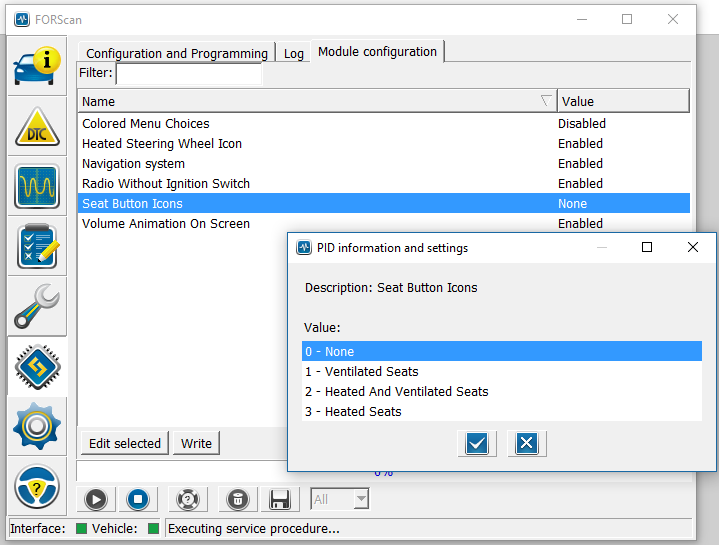Image resolution: width=719 pixels, height=545 pixels.
Task: Open the 'All' dropdown in bottom toolbar
Action: [x=340, y=499]
